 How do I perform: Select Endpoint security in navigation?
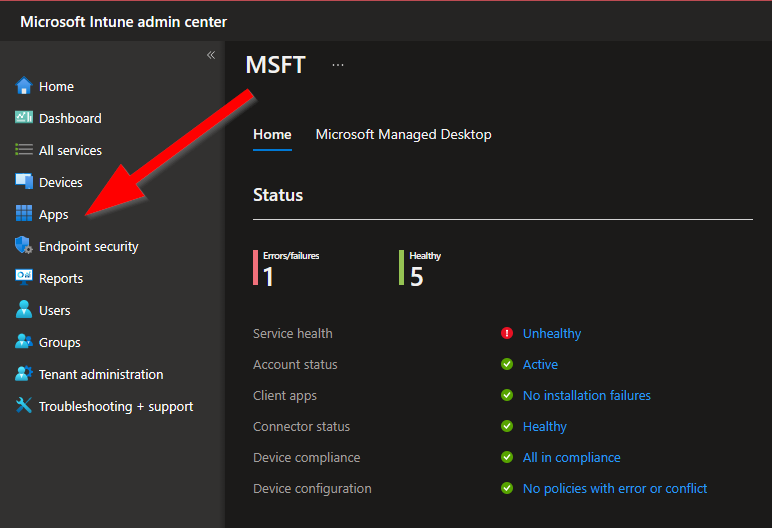pyautogui.click(x=89, y=246)
